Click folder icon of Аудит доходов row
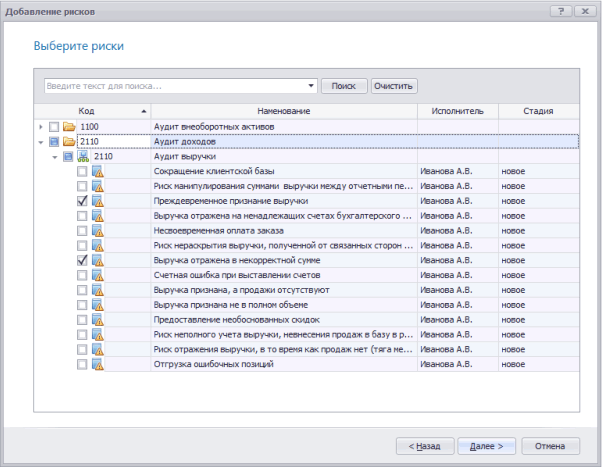Viewport: 602px width, 467px height. pos(69,142)
